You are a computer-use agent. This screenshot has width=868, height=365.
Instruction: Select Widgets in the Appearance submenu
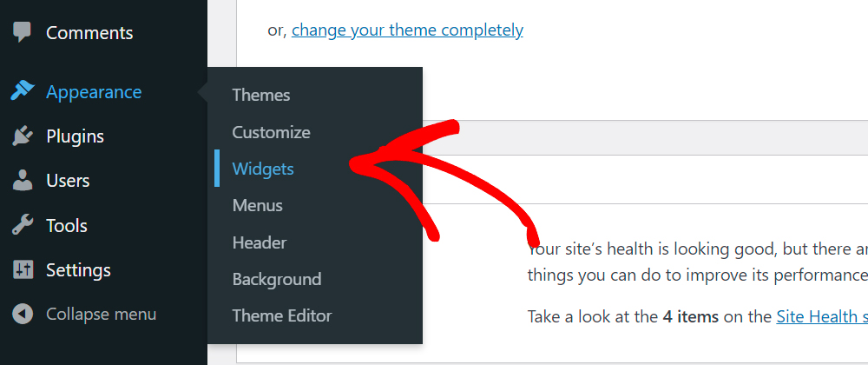(263, 169)
